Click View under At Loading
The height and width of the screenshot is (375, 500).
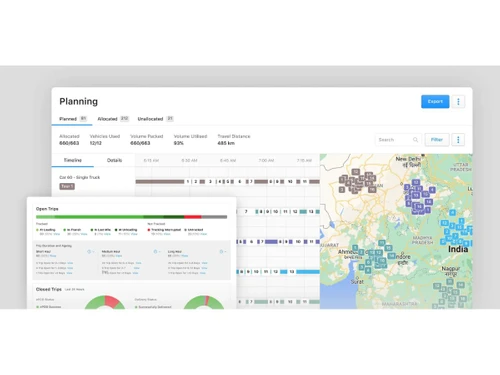pos(57,234)
